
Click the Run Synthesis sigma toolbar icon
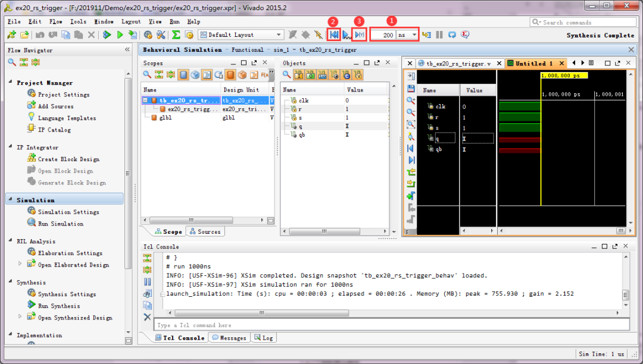pos(176,35)
